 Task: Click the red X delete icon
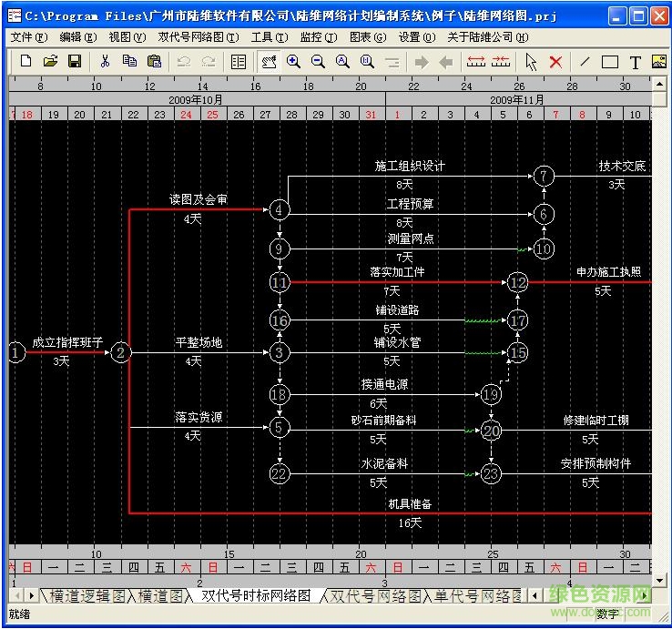[555, 62]
